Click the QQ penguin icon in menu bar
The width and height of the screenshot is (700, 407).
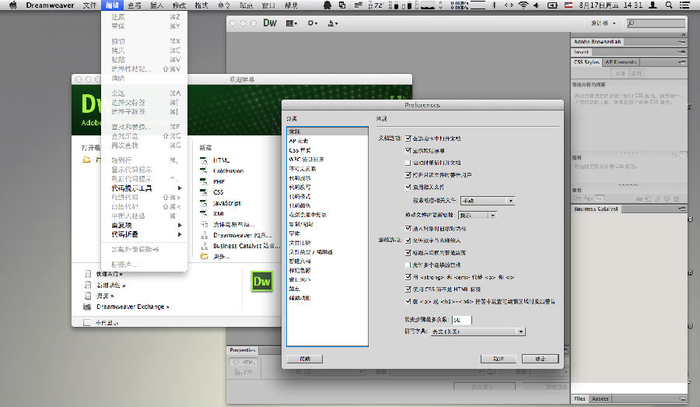click(x=327, y=5)
